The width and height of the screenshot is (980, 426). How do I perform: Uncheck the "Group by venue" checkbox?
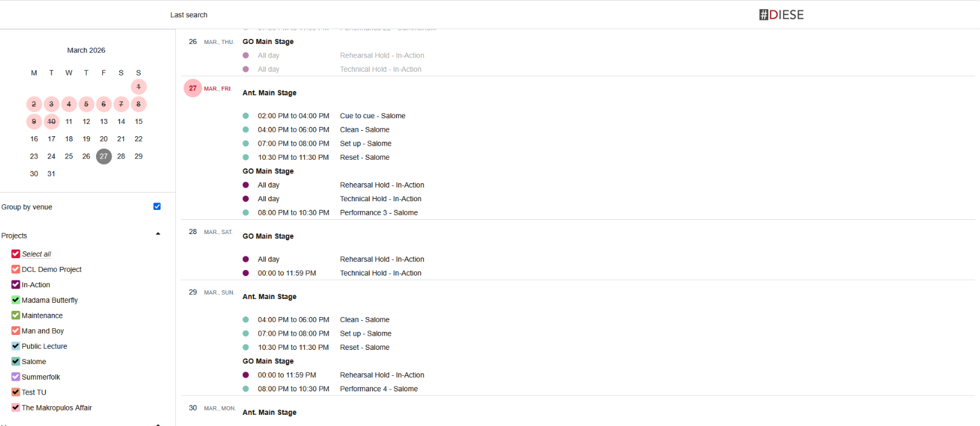pyautogui.click(x=157, y=206)
